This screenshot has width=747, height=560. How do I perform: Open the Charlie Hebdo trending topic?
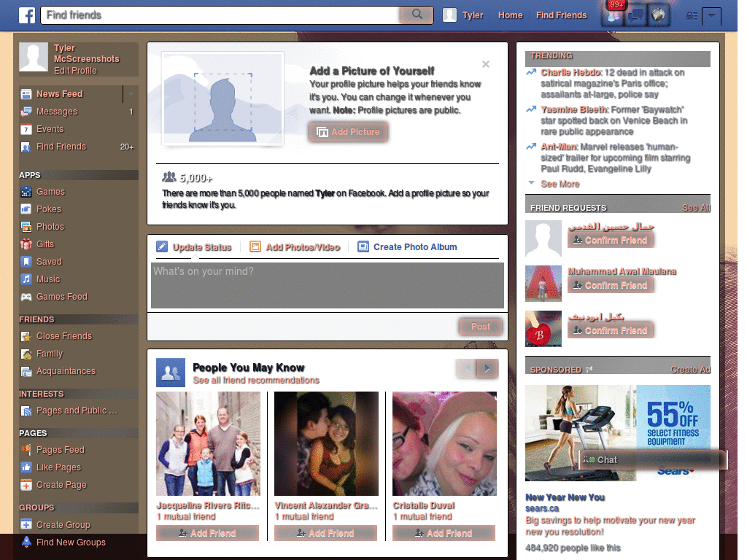pos(570,72)
